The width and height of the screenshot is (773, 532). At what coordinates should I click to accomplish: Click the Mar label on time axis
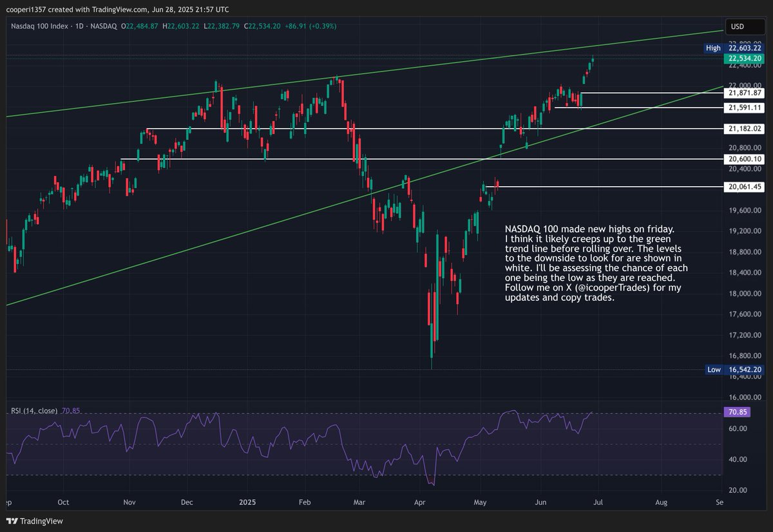point(360,501)
